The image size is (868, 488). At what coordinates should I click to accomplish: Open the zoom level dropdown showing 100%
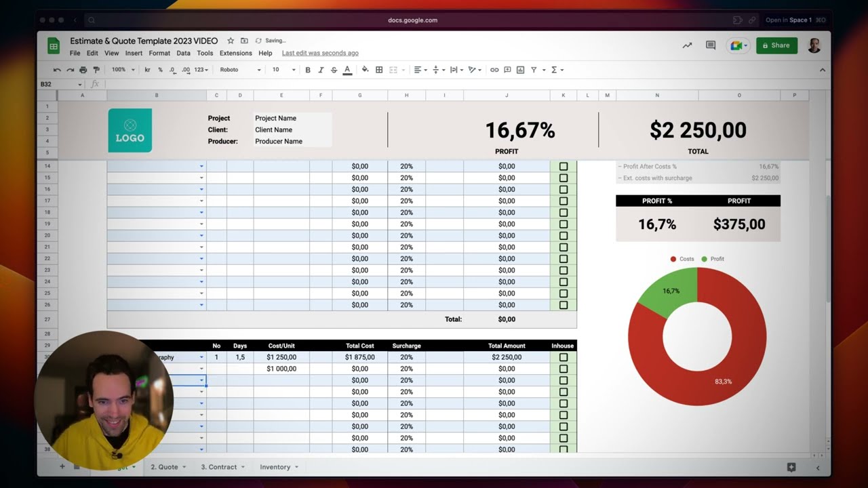(x=123, y=70)
